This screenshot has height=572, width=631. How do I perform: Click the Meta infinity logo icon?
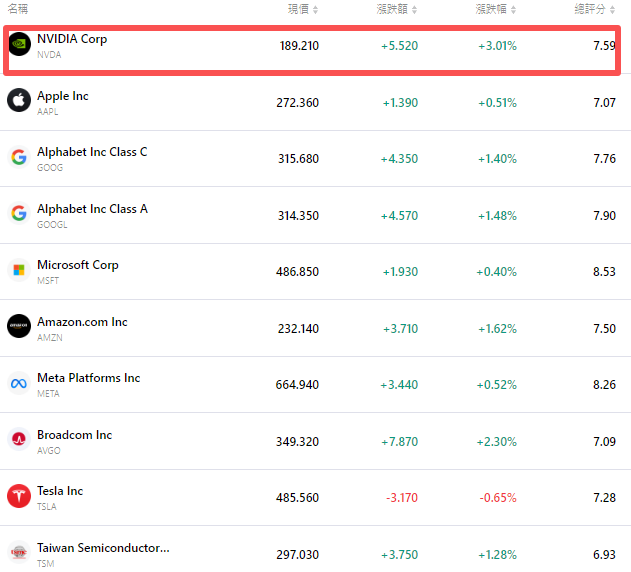19,383
